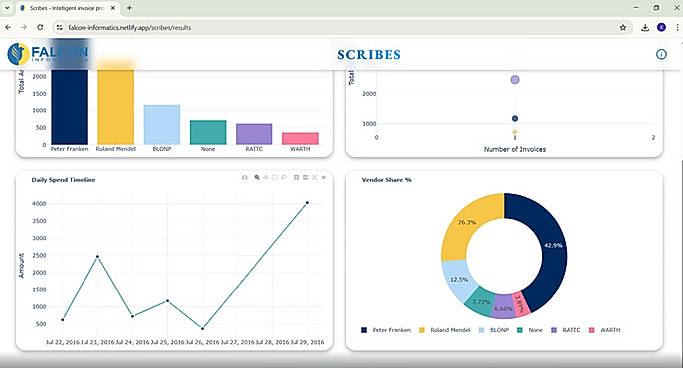
Task: Bookmark this page with the star icon
Action: coord(623,27)
